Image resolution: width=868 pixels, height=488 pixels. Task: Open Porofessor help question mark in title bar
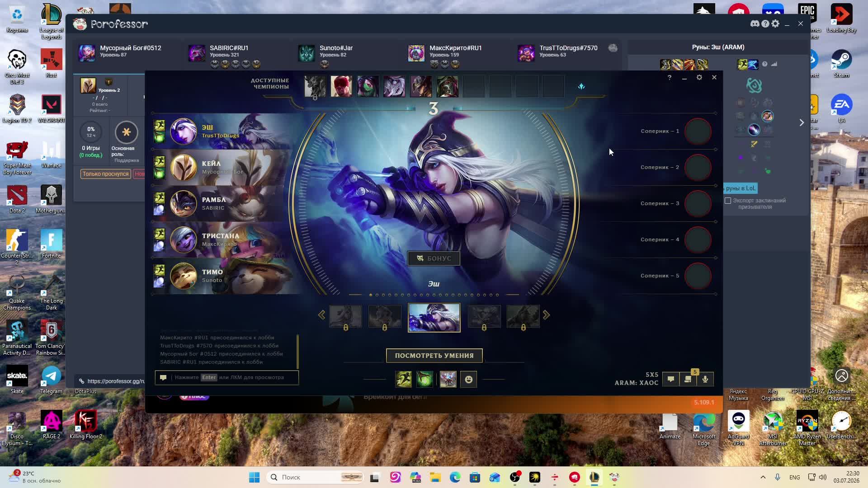pos(765,24)
